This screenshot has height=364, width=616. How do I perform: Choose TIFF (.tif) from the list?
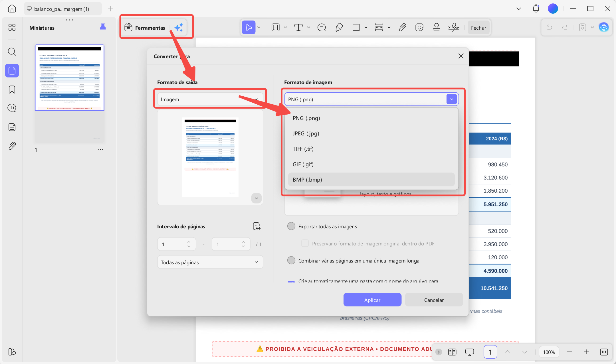click(371, 149)
